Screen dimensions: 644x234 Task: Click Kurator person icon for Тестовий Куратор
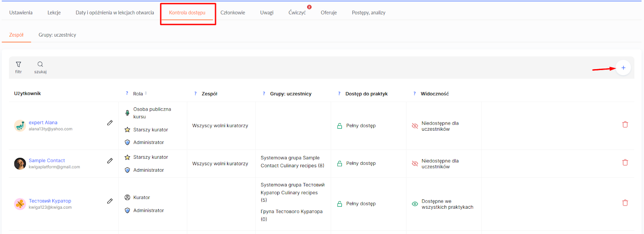click(127, 197)
